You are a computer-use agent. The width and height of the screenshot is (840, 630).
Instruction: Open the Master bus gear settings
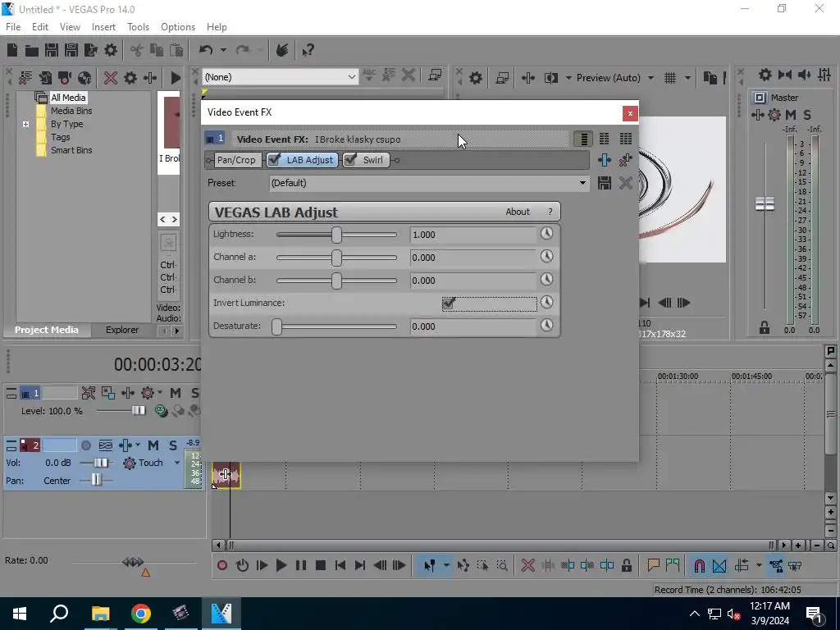click(x=774, y=115)
